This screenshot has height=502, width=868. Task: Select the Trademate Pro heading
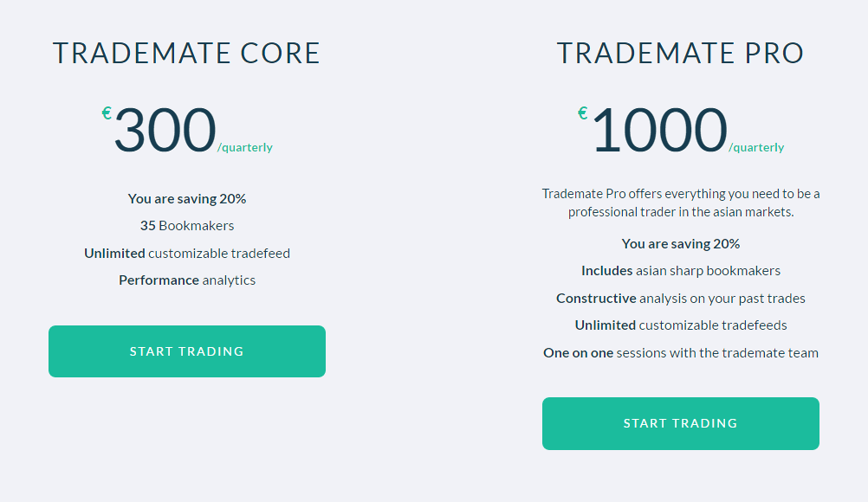coord(680,54)
